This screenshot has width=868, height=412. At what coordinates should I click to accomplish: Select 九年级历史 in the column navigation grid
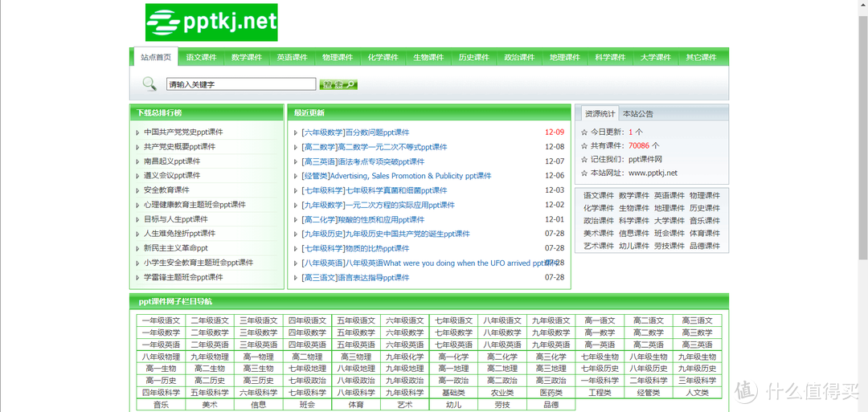coord(697,369)
